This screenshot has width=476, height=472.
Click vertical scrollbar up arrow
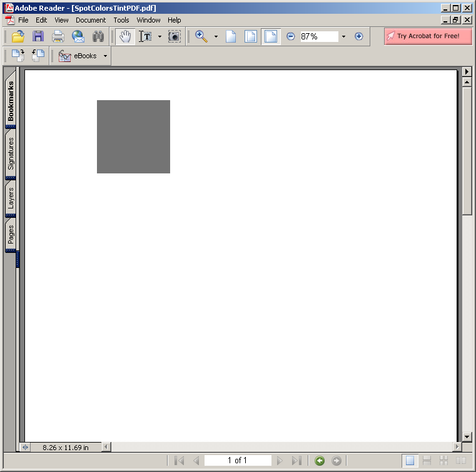(x=467, y=82)
